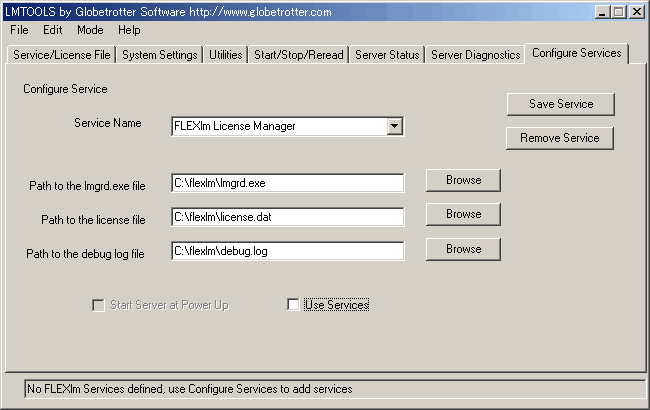Switch to the Server Status tab

[x=387, y=55]
